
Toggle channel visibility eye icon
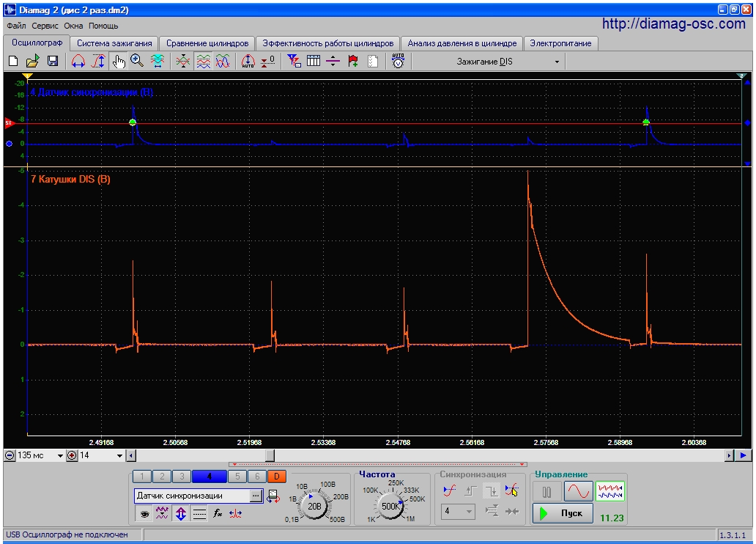tap(144, 514)
